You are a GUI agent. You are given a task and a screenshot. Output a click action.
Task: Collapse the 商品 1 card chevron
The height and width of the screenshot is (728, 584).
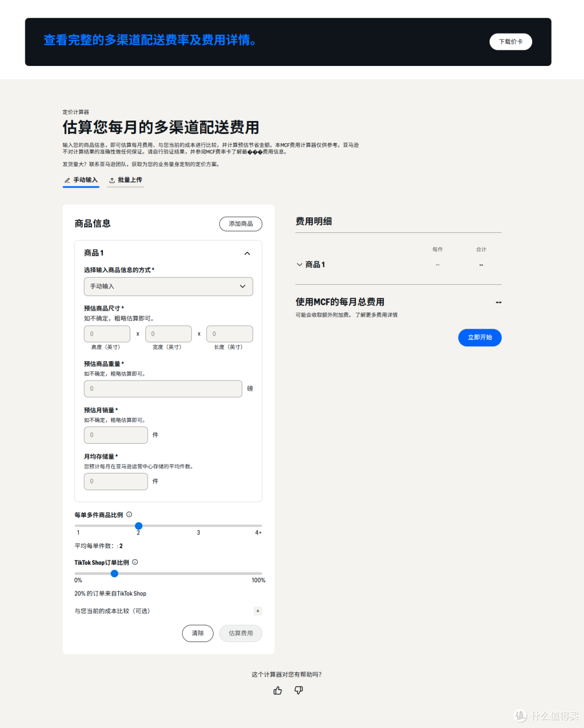247,253
